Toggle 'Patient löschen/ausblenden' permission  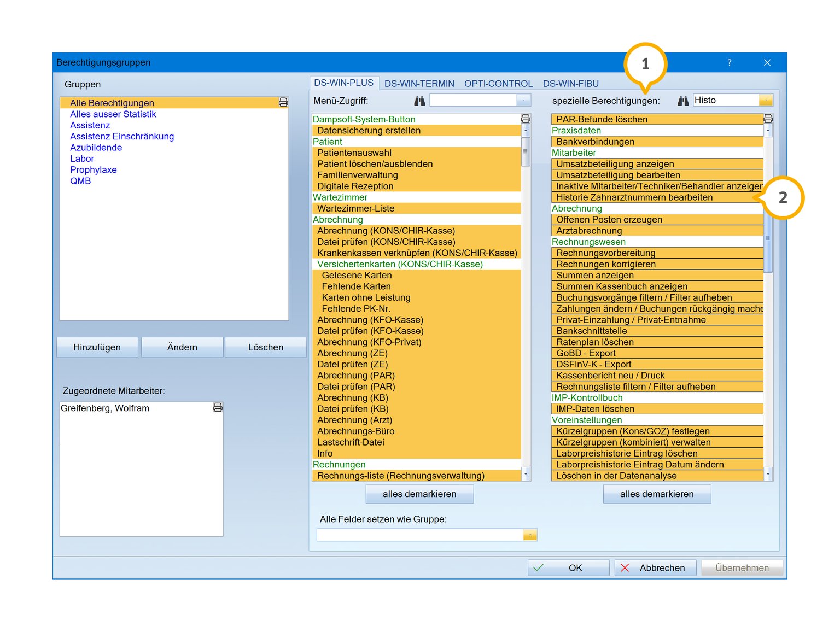[x=416, y=164]
